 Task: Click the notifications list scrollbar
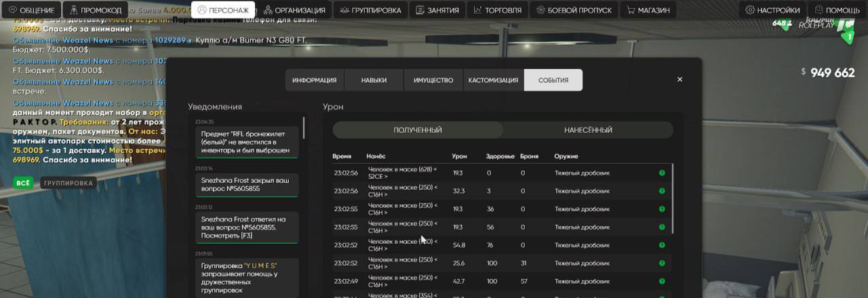click(x=303, y=129)
